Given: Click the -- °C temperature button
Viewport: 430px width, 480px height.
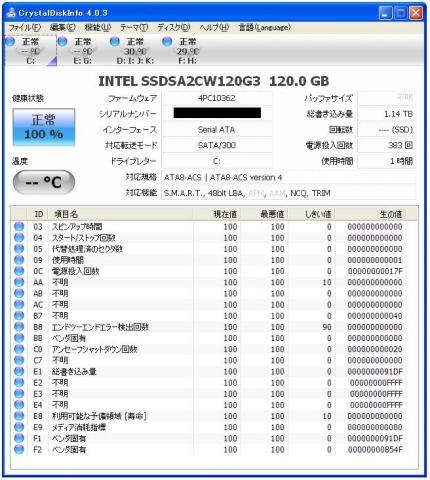Looking at the screenshot, I should [44, 182].
